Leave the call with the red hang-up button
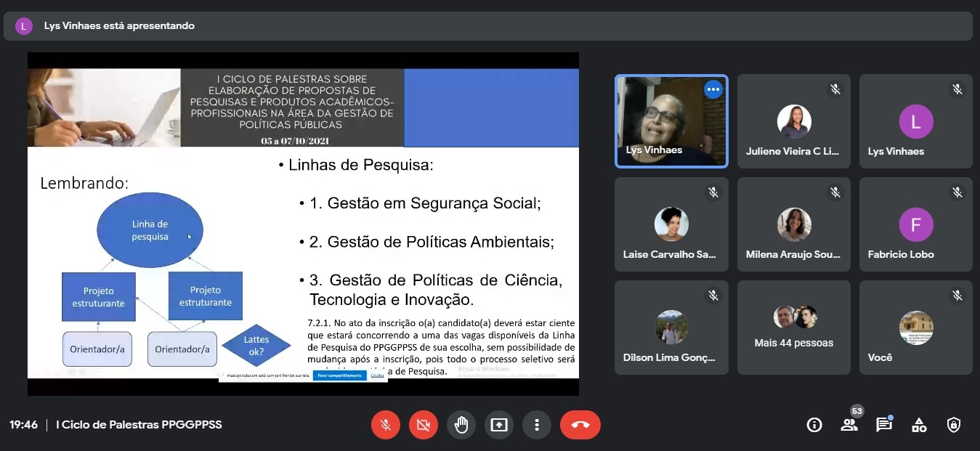 580,425
